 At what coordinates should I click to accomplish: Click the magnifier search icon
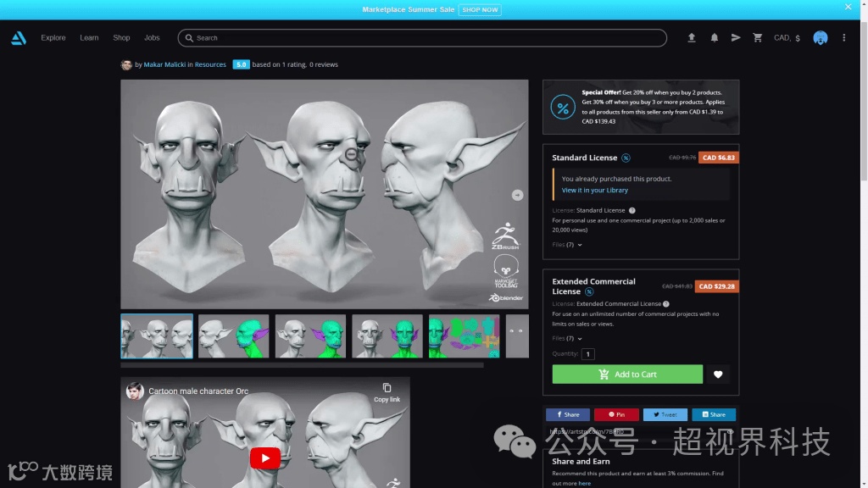pyautogui.click(x=189, y=37)
